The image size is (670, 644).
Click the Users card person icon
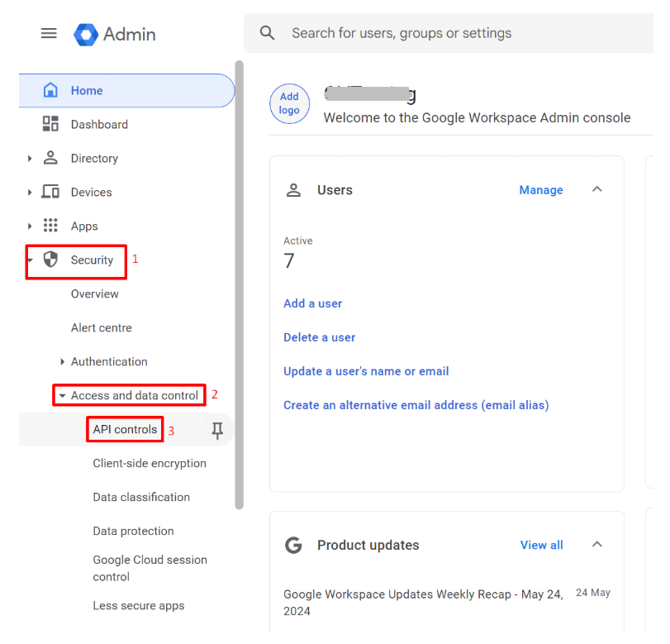[x=293, y=190]
